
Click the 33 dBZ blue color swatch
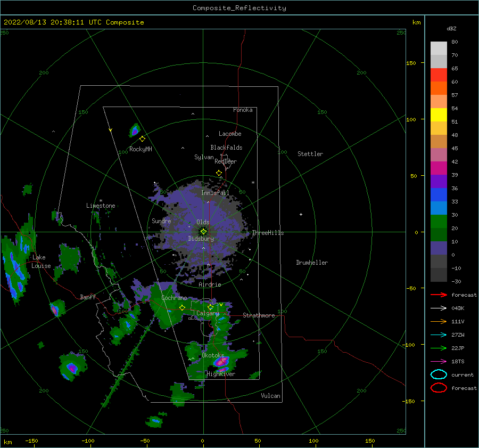[439, 194]
